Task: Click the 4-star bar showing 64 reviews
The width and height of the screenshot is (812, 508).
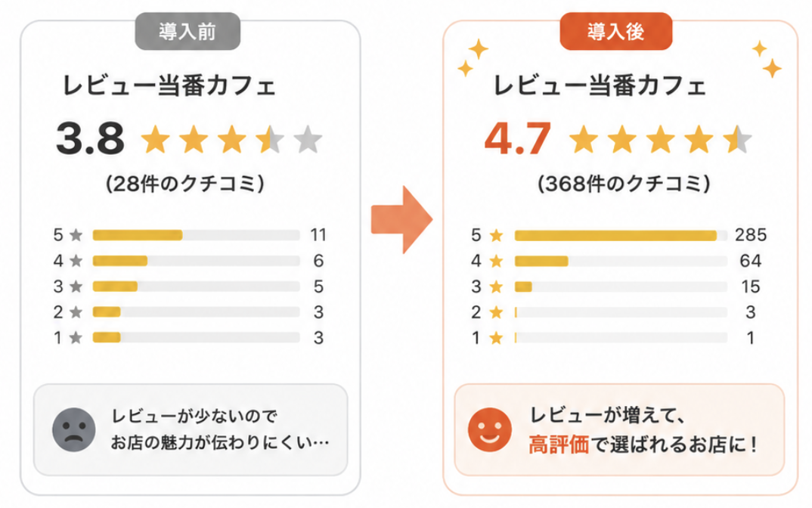Action: pos(621,261)
